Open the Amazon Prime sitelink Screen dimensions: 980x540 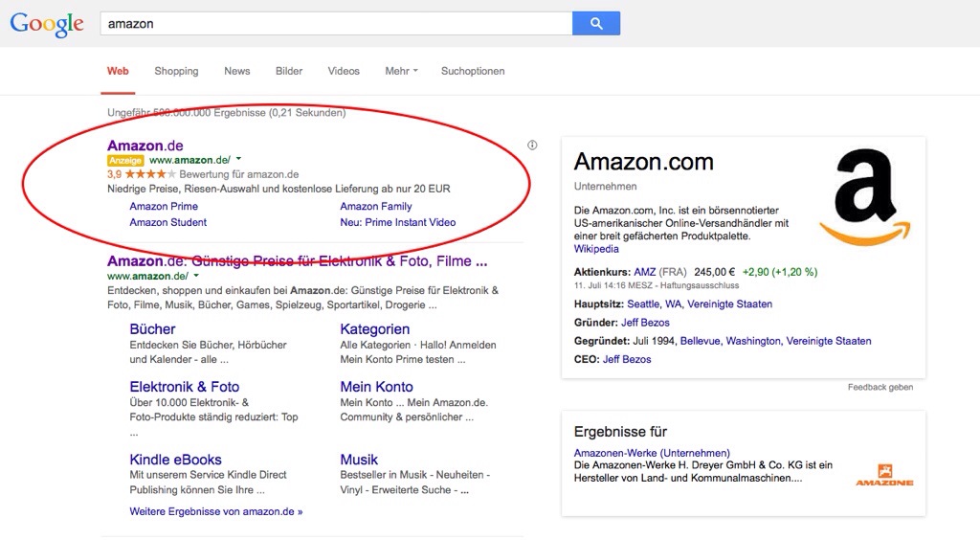coord(164,206)
